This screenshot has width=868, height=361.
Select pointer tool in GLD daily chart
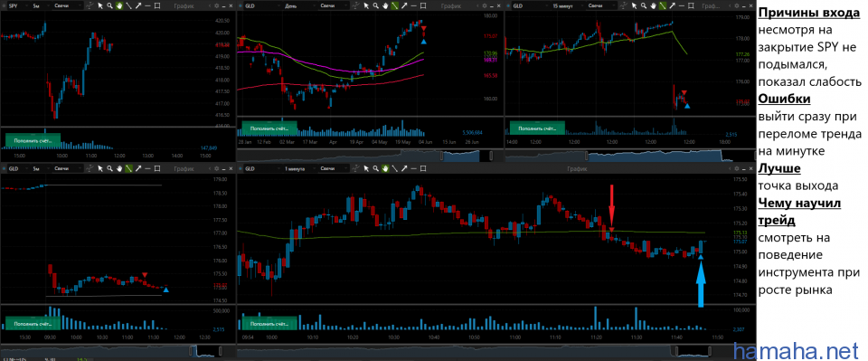[366, 5]
